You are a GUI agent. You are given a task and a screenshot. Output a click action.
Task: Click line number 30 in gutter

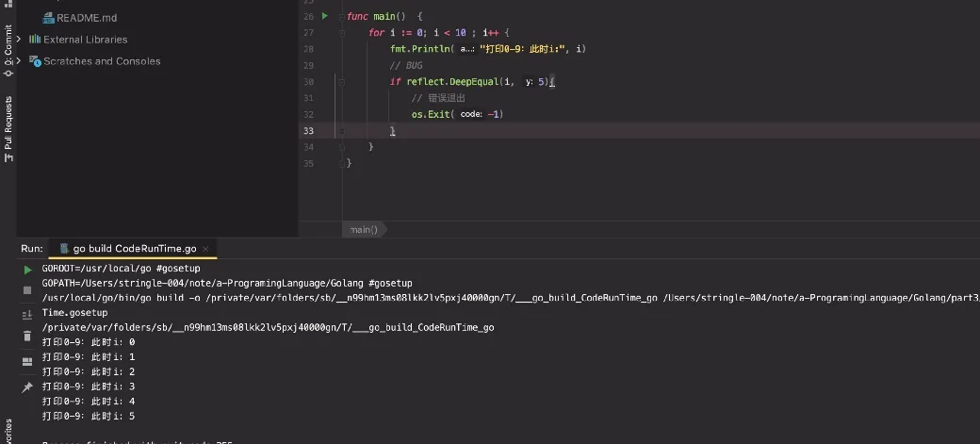pyautogui.click(x=308, y=81)
